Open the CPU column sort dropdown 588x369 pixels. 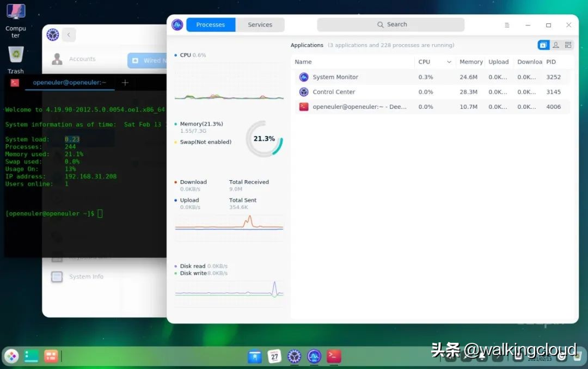(449, 61)
